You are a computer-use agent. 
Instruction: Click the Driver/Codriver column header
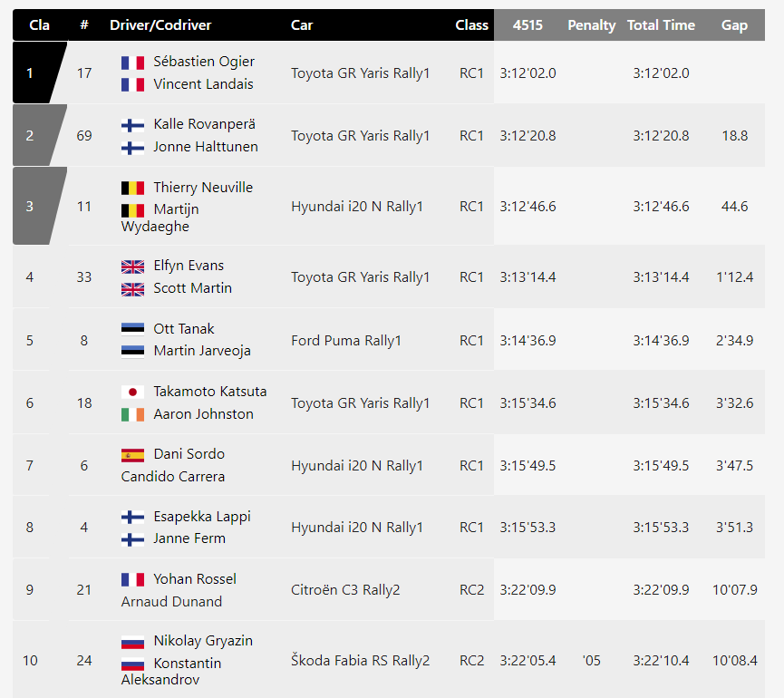coord(160,25)
